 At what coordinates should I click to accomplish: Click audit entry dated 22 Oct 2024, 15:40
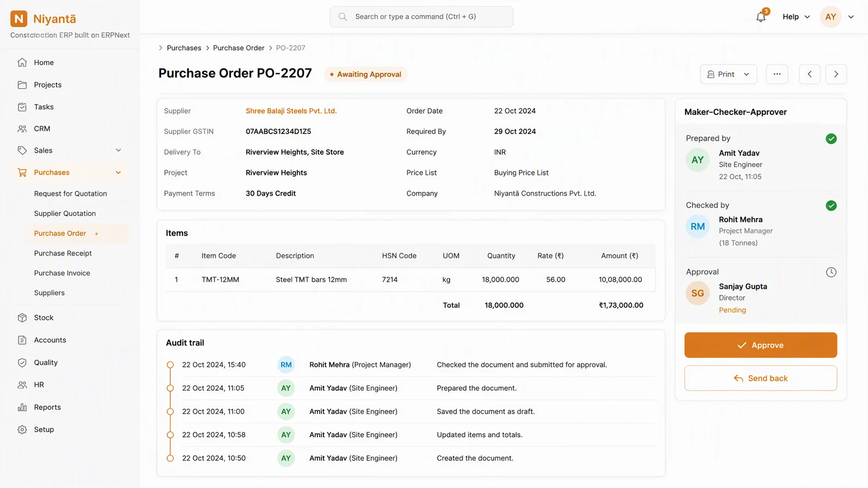pos(411,365)
